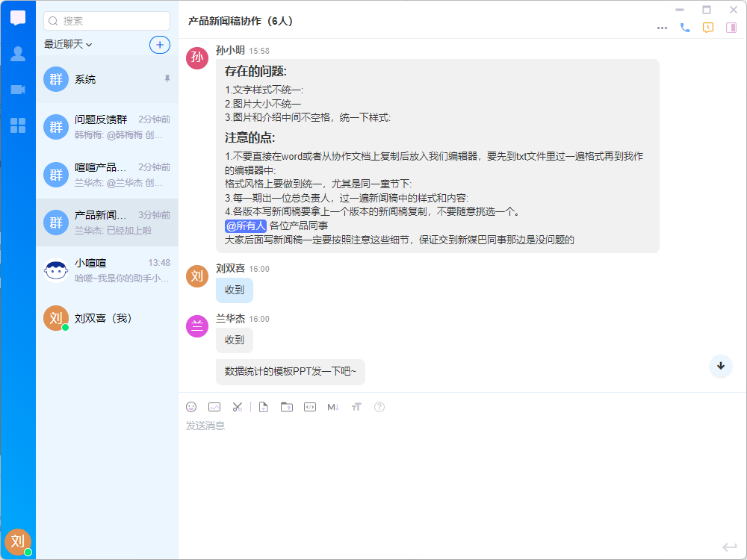Open the contacts view in left sidebar

point(18,54)
